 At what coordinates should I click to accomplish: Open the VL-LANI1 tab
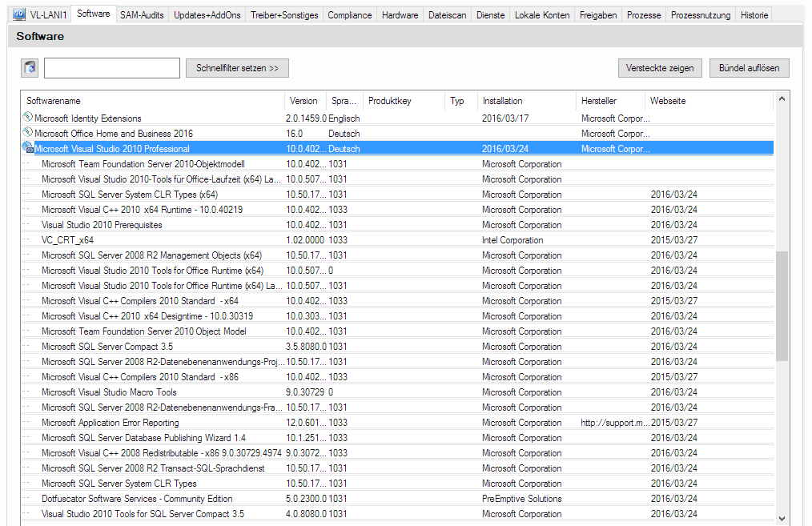click(40, 15)
